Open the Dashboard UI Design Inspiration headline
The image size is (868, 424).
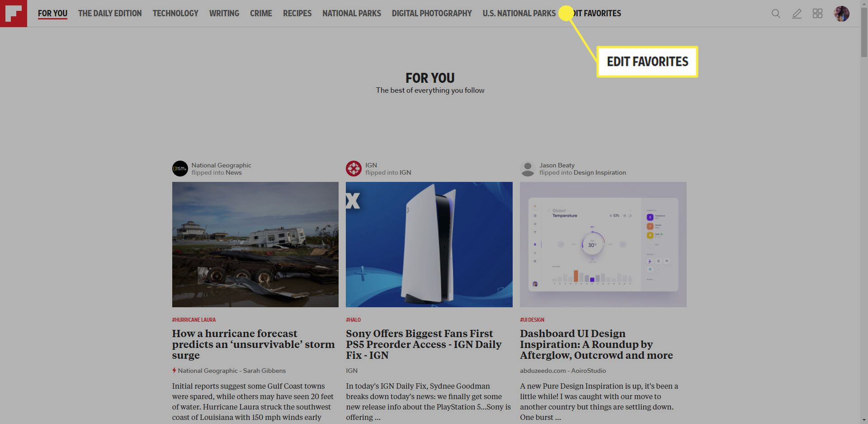tap(596, 344)
